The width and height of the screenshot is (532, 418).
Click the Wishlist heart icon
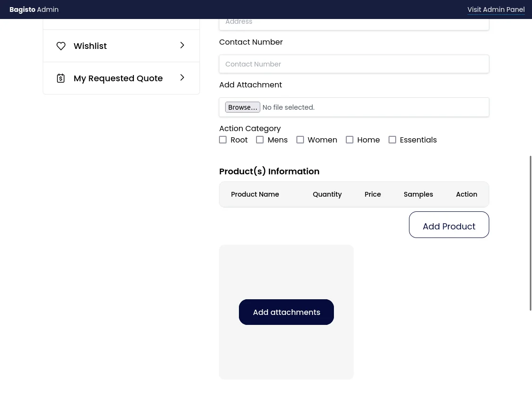click(61, 46)
